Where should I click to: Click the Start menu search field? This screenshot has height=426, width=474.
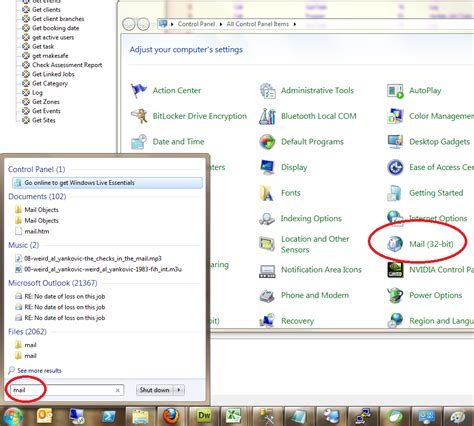pyautogui.click(x=63, y=390)
